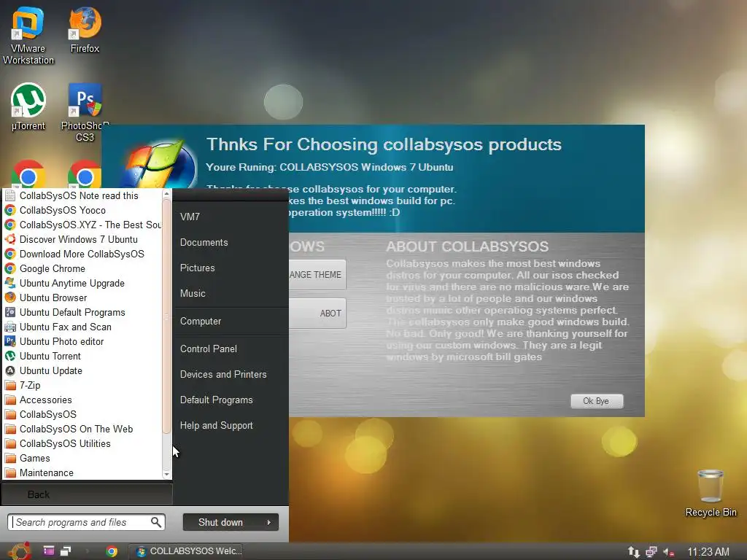This screenshot has width=747, height=560.
Task: Open Photoshop CS3 desktop icon
Action: pyautogui.click(x=85, y=112)
